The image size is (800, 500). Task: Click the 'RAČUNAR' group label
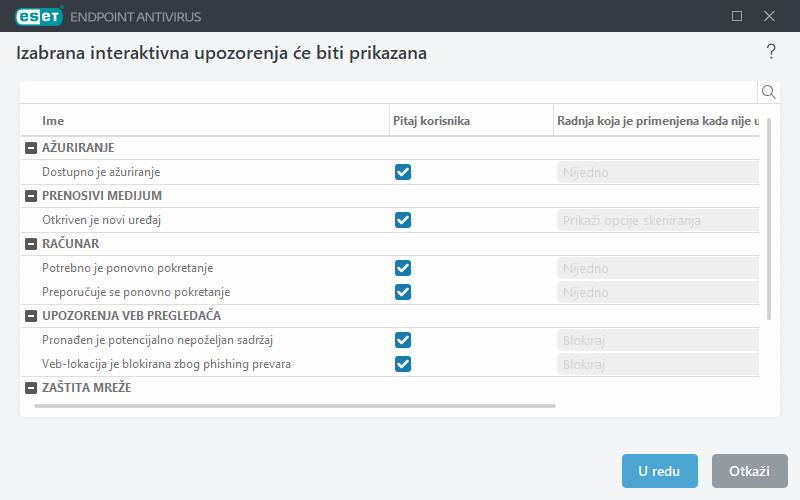coord(70,243)
